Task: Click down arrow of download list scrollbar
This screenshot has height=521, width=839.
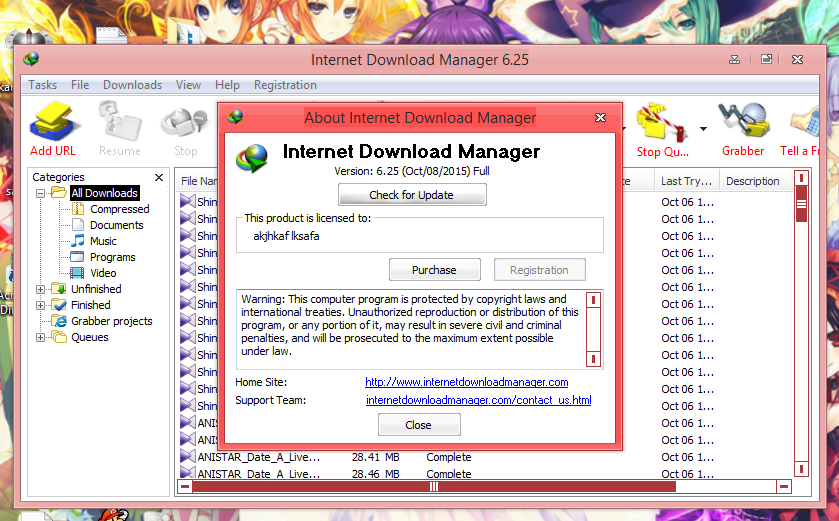Action: (801, 469)
